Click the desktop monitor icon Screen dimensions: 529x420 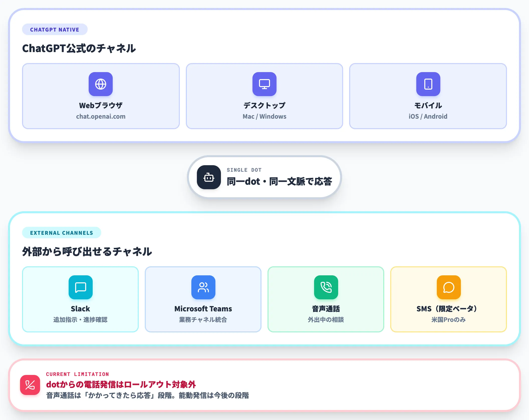(x=264, y=84)
